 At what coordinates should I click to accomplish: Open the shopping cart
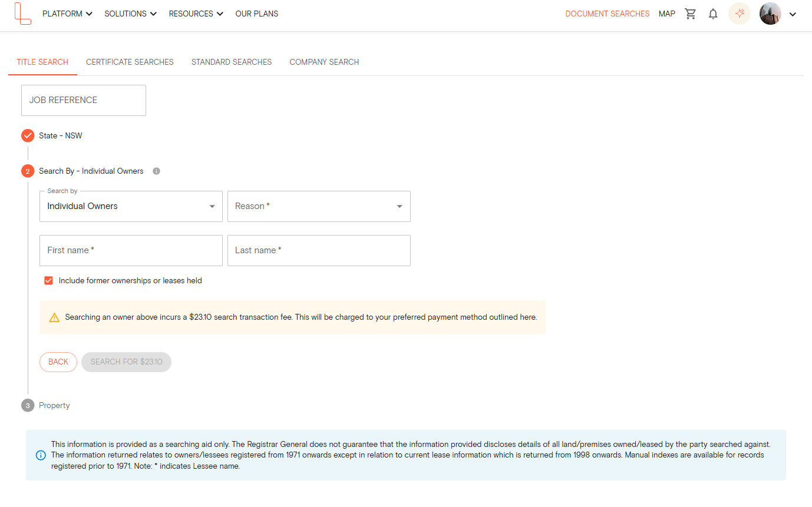690,14
